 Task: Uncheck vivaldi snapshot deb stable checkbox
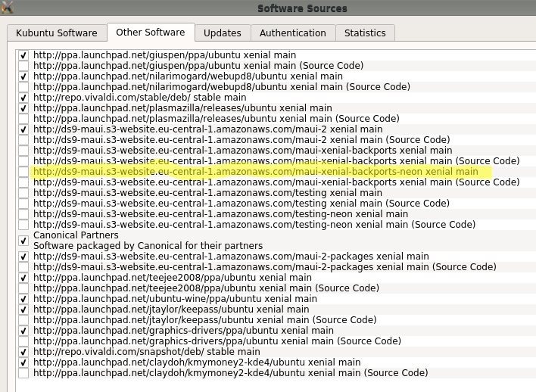click(24, 353)
